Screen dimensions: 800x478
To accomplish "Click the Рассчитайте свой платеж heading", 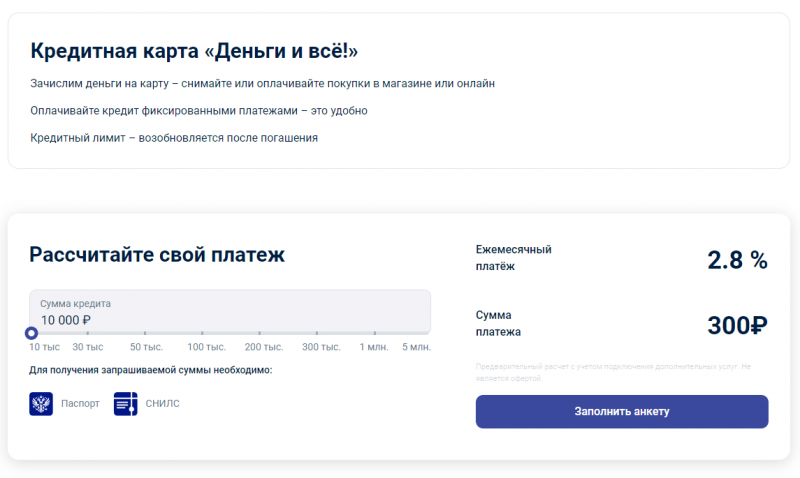I will tap(157, 255).
